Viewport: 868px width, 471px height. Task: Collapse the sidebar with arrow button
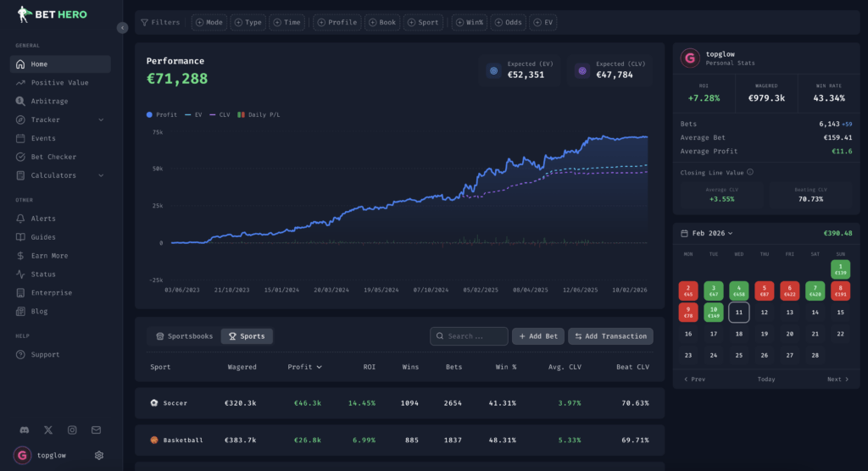click(122, 28)
